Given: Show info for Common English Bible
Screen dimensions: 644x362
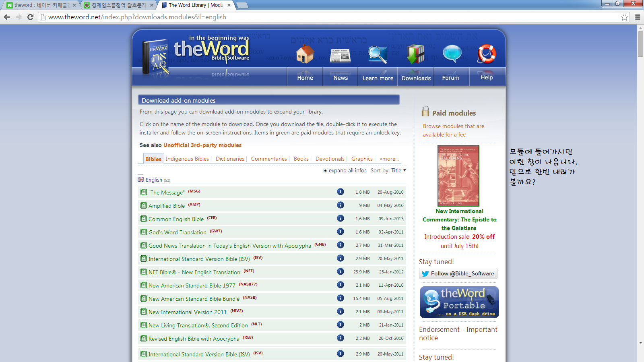Looking at the screenshot, I should (x=341, y=218).
